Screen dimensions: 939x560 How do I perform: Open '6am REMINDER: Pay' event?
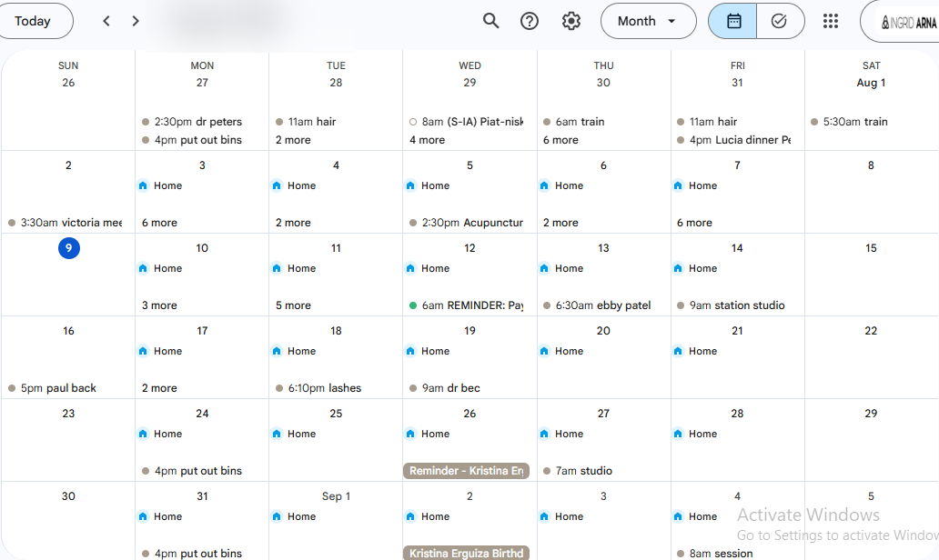(467, 305)
